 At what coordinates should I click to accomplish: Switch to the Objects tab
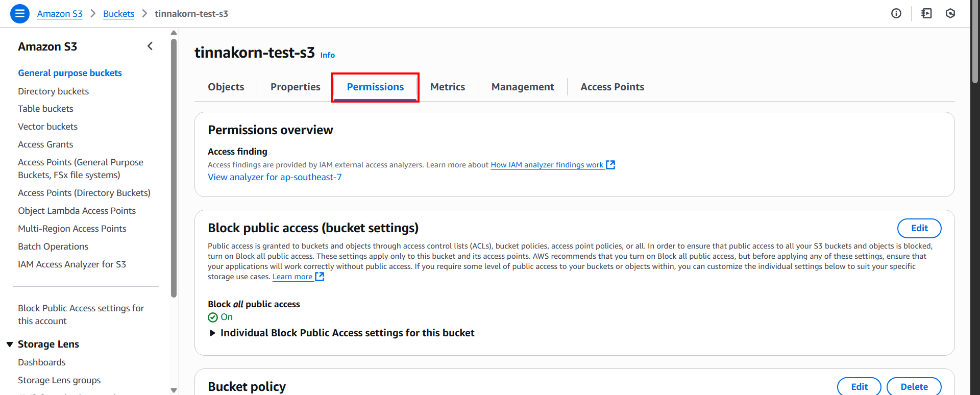coord(226,87)
